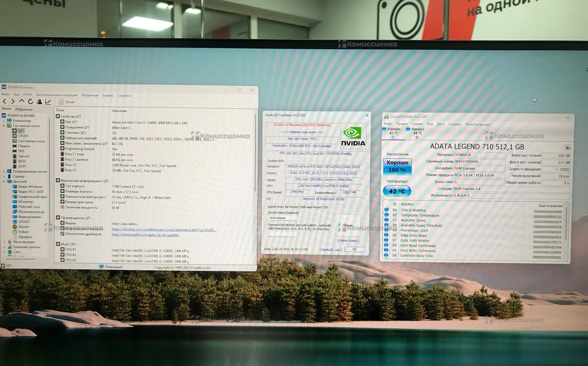
Task: Click the Хорошо 100% health status box
Action: pos(397,166)
